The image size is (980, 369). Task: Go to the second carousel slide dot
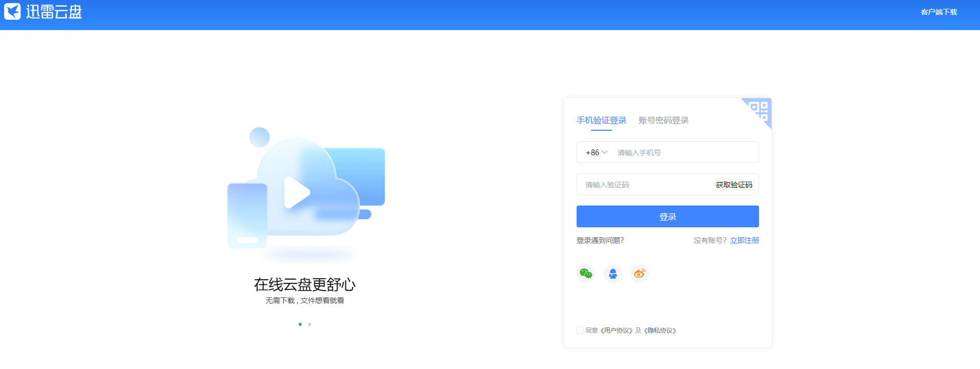tap(310, 324)
